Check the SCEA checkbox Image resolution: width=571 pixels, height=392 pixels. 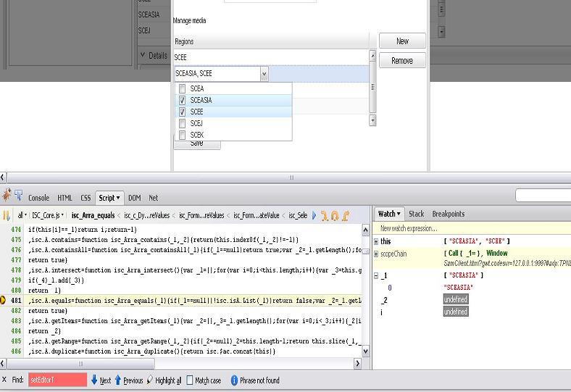pyautogui.click(x=183, y=88)
